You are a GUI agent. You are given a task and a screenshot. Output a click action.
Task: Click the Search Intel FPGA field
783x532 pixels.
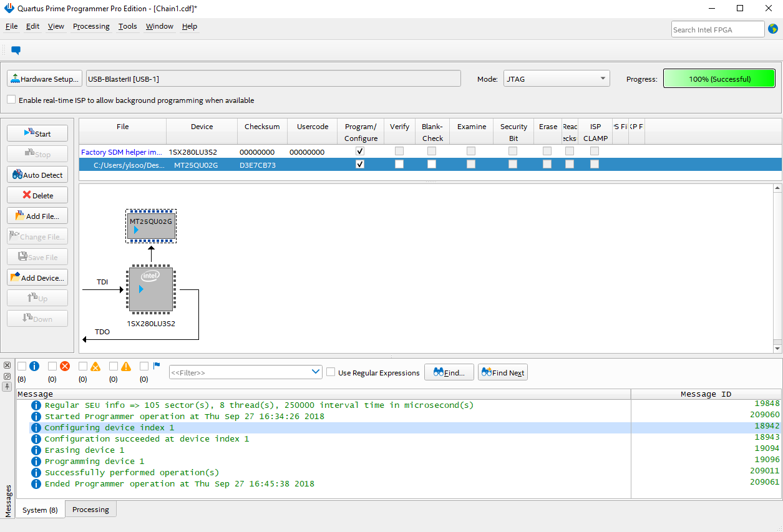(717, 29)
